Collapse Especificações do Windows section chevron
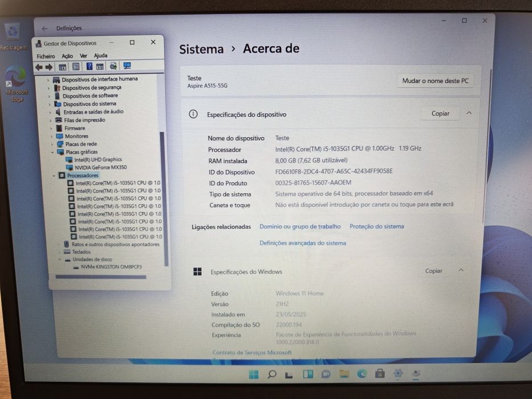This screenshot has width=532, height=399. (461, 270)
